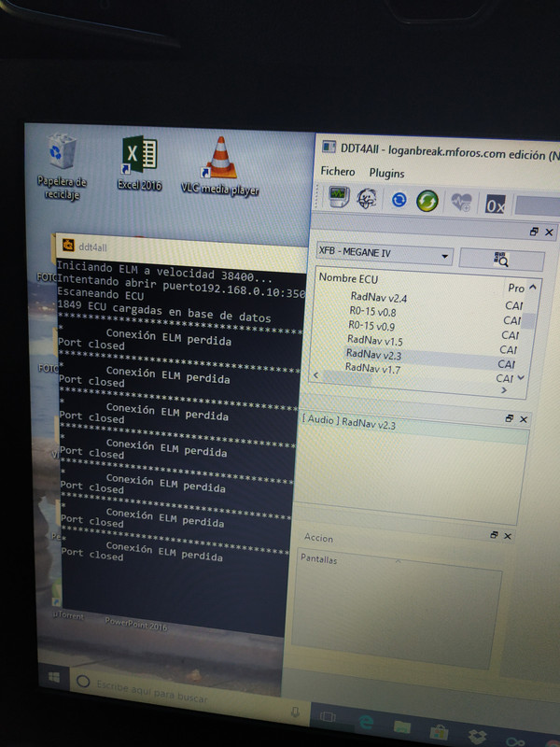Click the ddt4all console window icon
Viewport: 560px width, 747px height.
click(x=68, y=245)
